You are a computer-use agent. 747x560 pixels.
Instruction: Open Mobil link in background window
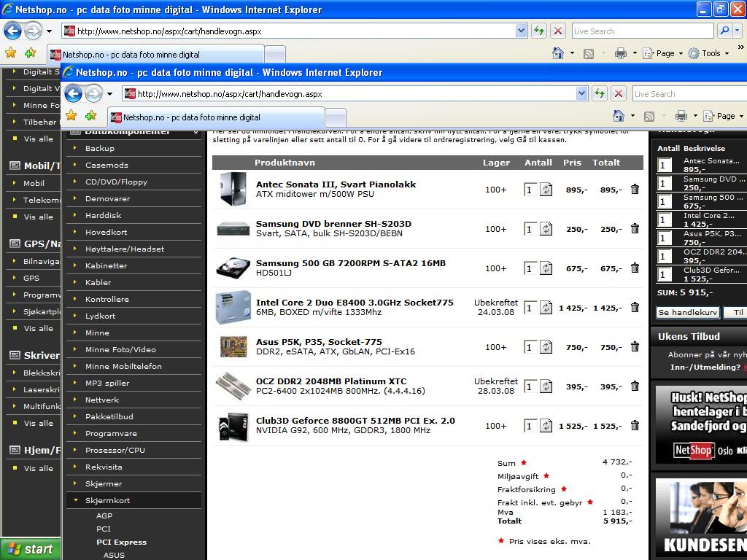point(34,183)
